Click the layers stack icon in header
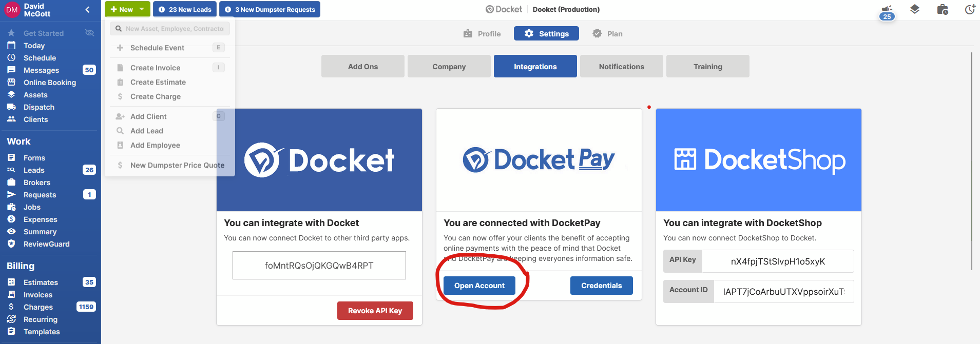The height and width of the screenshot is (344, 980). tap(915, 9)
